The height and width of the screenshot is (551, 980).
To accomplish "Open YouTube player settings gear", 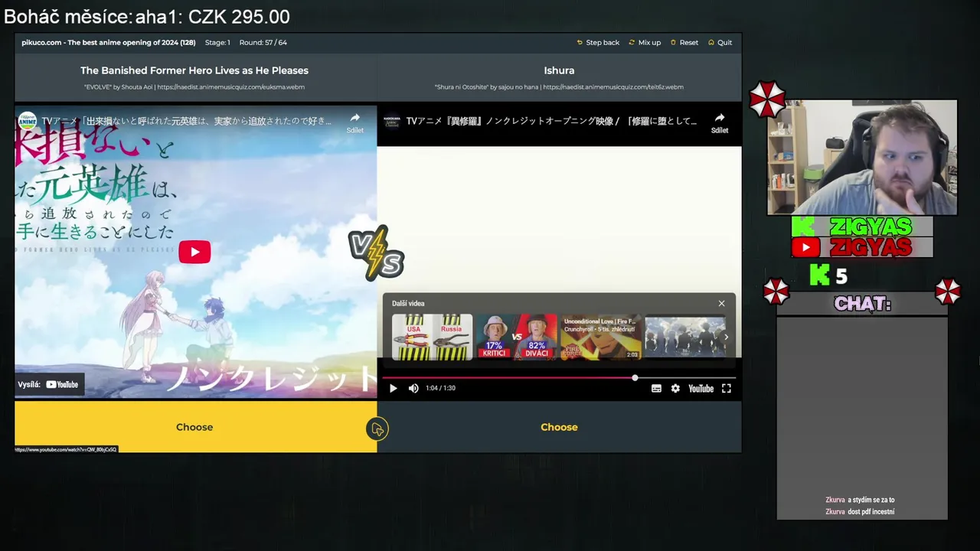I will pos(675,389).
